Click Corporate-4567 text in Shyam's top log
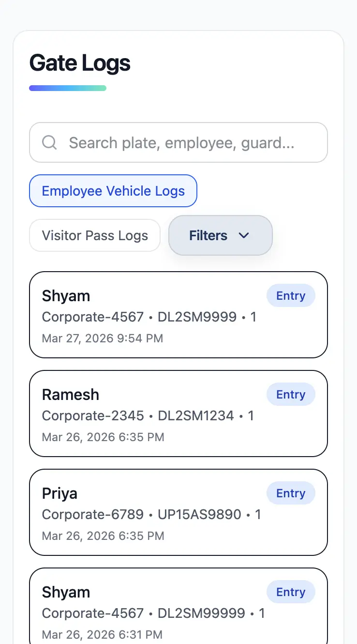Image resolution: width=357 pixels, height=644 pixels. [x=93, y=317]
